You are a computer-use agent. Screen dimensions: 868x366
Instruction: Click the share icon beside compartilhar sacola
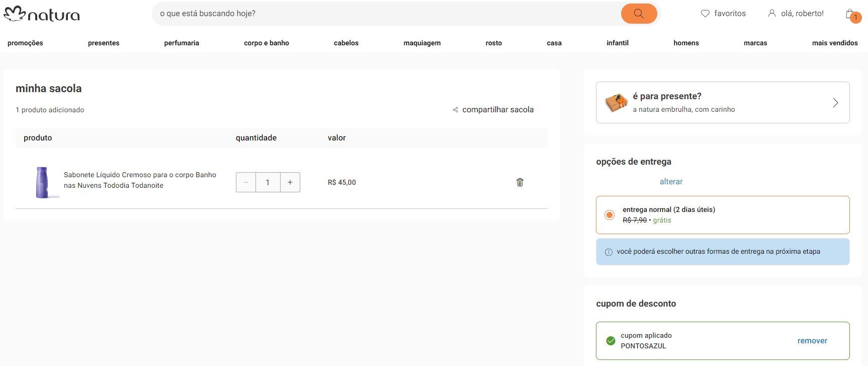tap(456, 110)
